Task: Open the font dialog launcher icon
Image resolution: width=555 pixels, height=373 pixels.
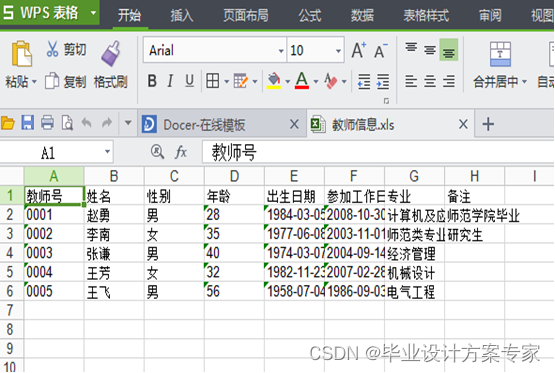Action: [386, 101]
